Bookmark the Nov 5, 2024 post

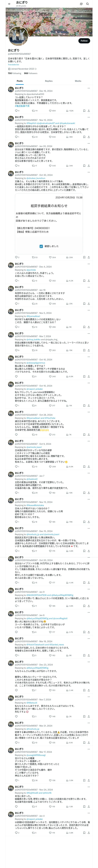[84, 327]
